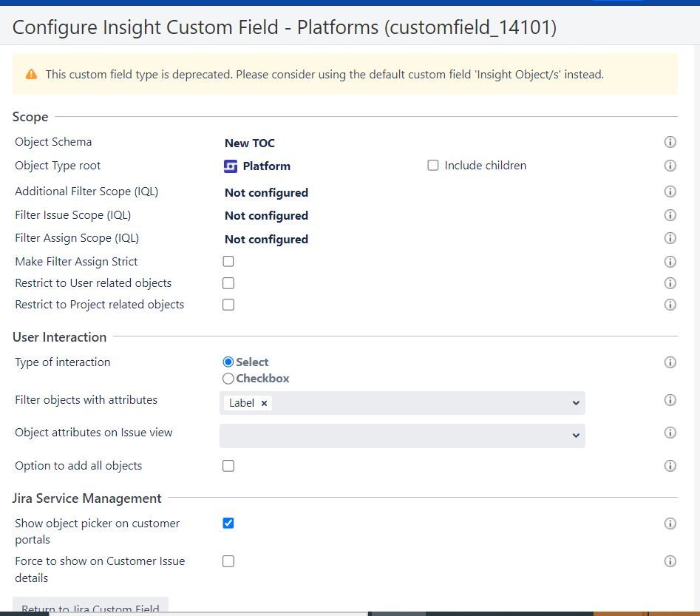Click the Jira Service Management section heading
Viewport: 700px width, 616px height.
pyautogui.click(x=87, y=498)
